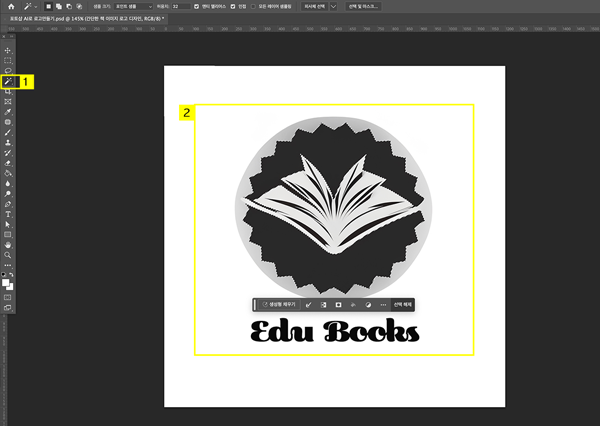Select the Clone Stamp tool
600x426 pixels.
tap(8, 142)
